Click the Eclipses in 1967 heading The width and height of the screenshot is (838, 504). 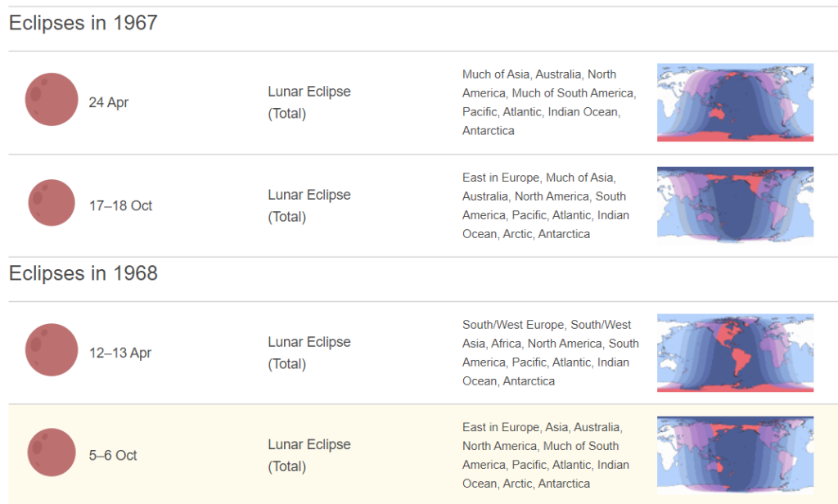83,23
